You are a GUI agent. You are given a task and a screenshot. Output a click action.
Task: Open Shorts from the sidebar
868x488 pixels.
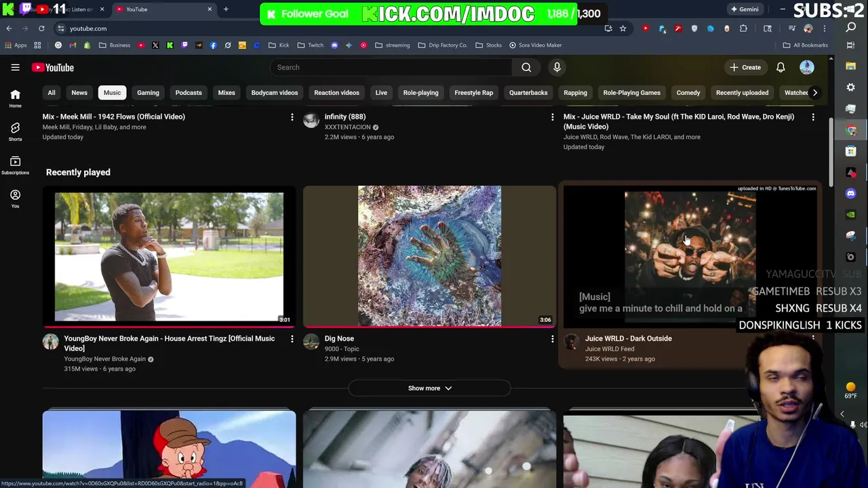coord(15,132)
